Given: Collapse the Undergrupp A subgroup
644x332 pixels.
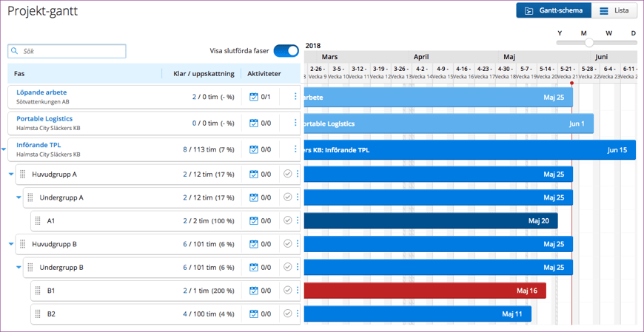Looking at the screenshot, I should coord(19,197).
